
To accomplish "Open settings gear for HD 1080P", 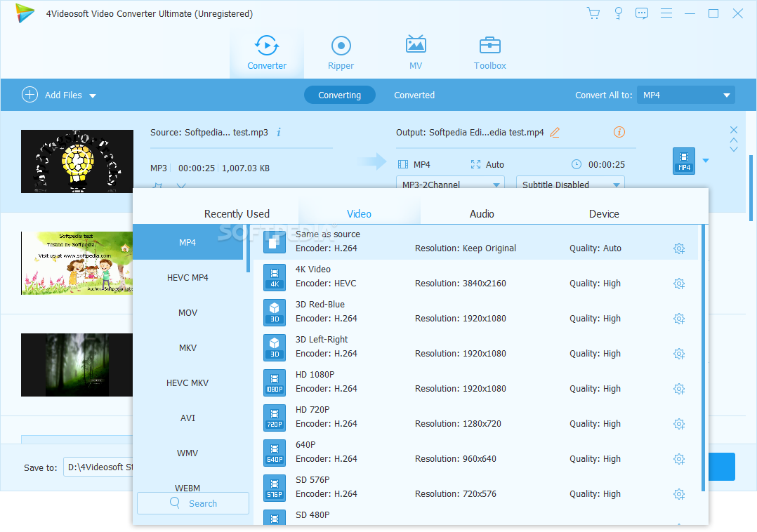I will point(679,389).
